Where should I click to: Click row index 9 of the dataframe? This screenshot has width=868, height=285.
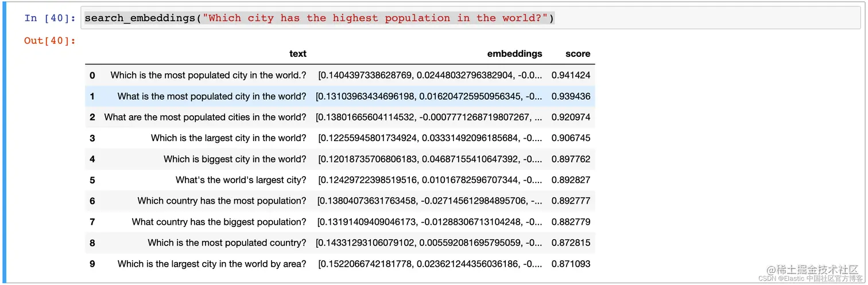tap(92, 264)
